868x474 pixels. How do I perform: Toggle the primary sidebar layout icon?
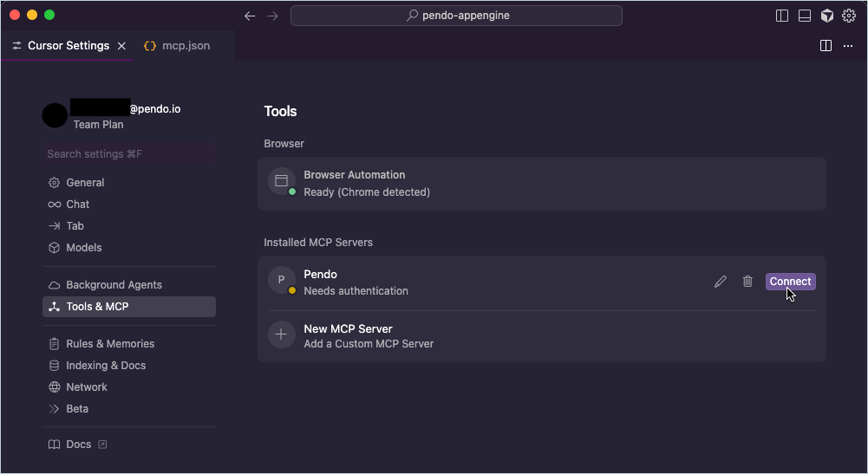[782, 16]
